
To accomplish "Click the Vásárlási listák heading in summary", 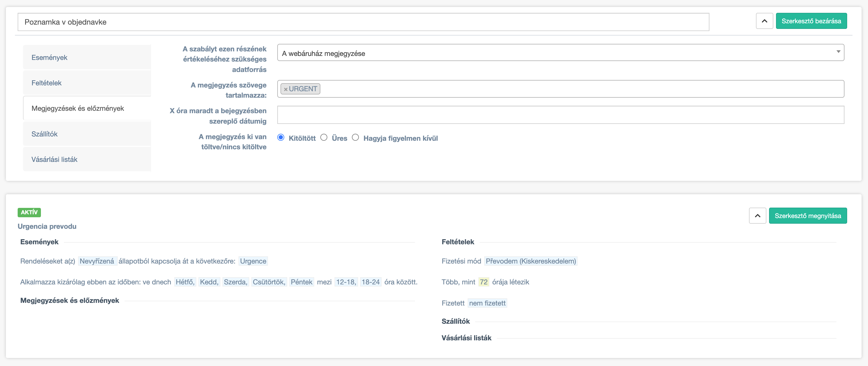I will 466,338.
